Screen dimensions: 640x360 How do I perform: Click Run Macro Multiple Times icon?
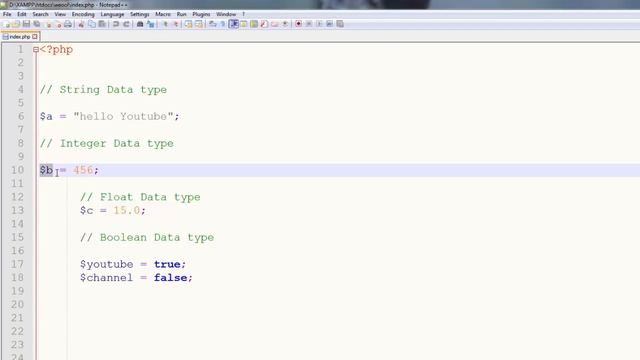coord(329,24)
